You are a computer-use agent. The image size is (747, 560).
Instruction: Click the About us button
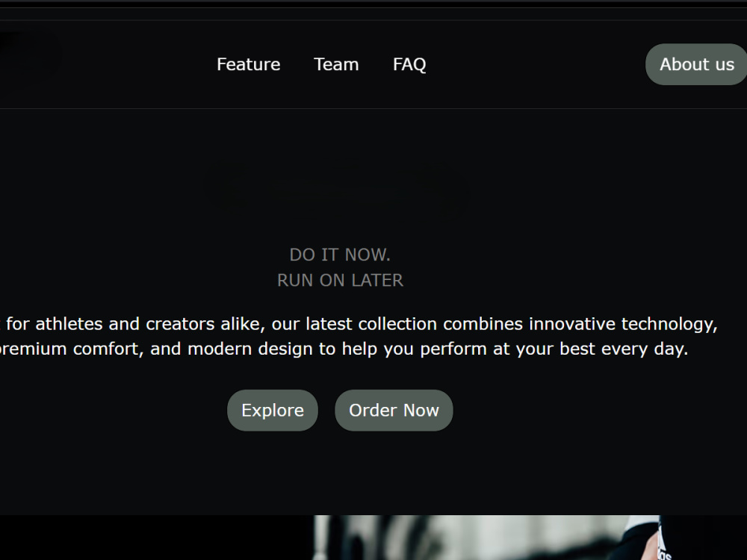coord(696,64)
